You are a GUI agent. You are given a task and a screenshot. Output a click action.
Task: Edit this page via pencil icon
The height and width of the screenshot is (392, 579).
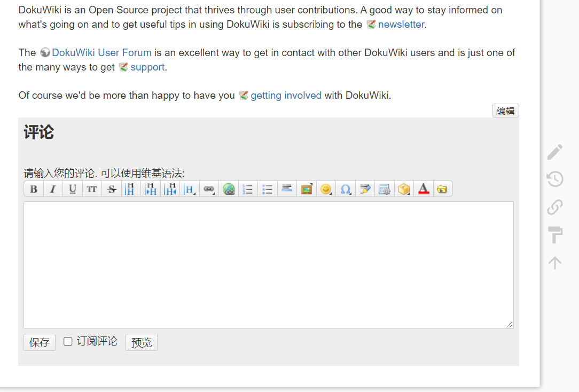554,152
